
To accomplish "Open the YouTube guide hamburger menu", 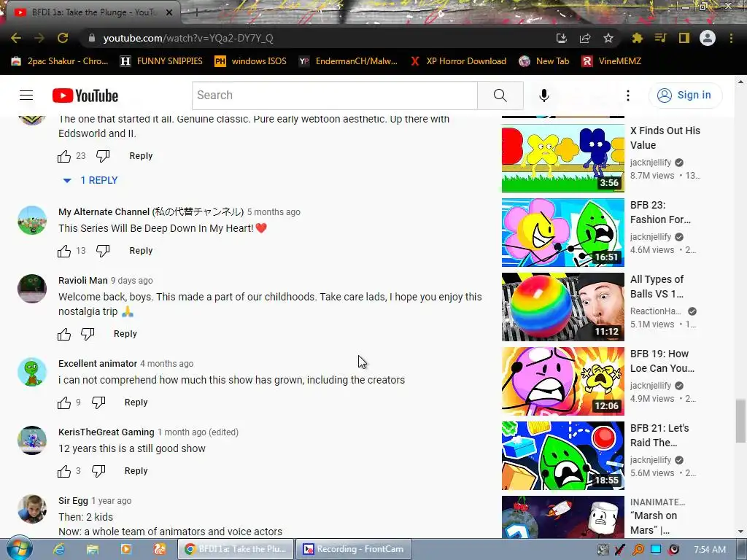I will pos(26,96).
